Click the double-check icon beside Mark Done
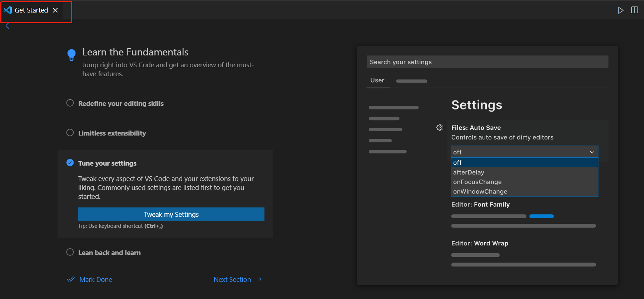Viewport: 644px width, 299px height. (x=71, y=279)
